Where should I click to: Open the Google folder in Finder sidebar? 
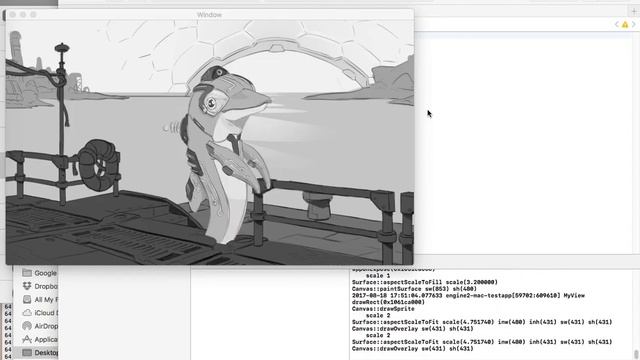[39, 273]
